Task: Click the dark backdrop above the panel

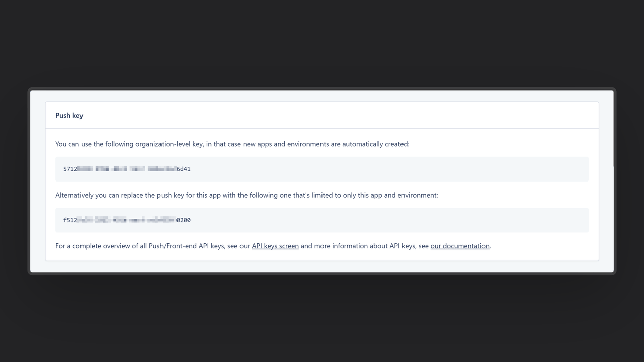Action: tap(322, 43)
